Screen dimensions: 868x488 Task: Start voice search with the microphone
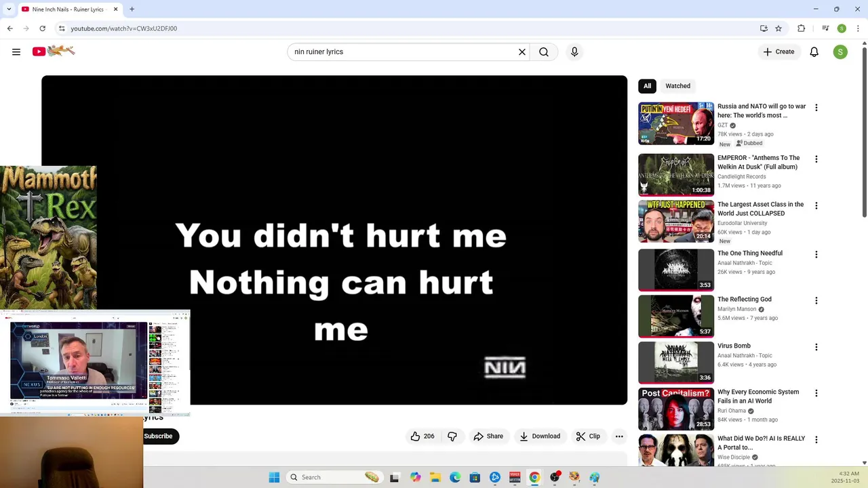click(574, 52)
